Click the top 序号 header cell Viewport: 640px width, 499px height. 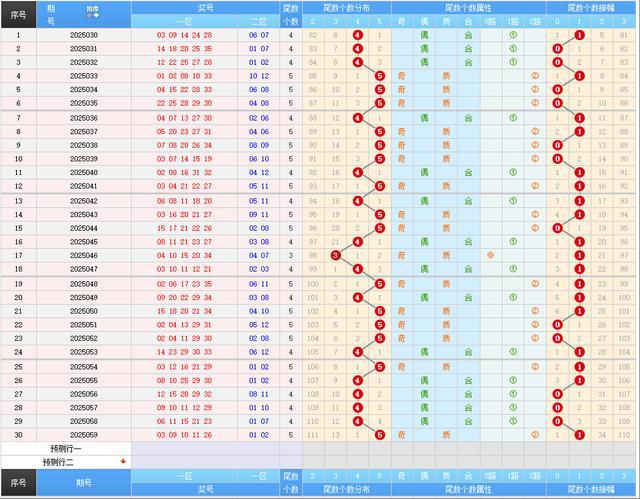click(x=18, y=15)
